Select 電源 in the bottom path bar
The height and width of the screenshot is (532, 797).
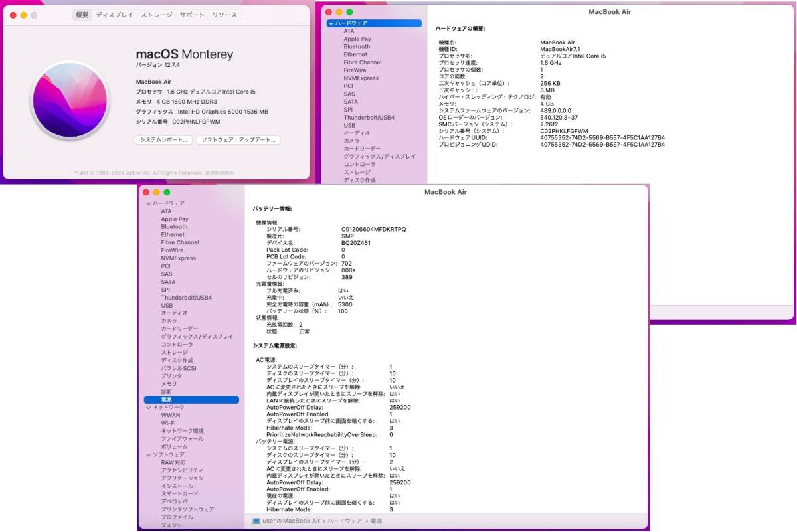pyautogui.click(x=376, y=521)
